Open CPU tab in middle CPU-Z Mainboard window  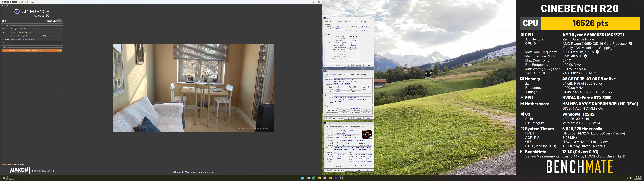(326, 75)
